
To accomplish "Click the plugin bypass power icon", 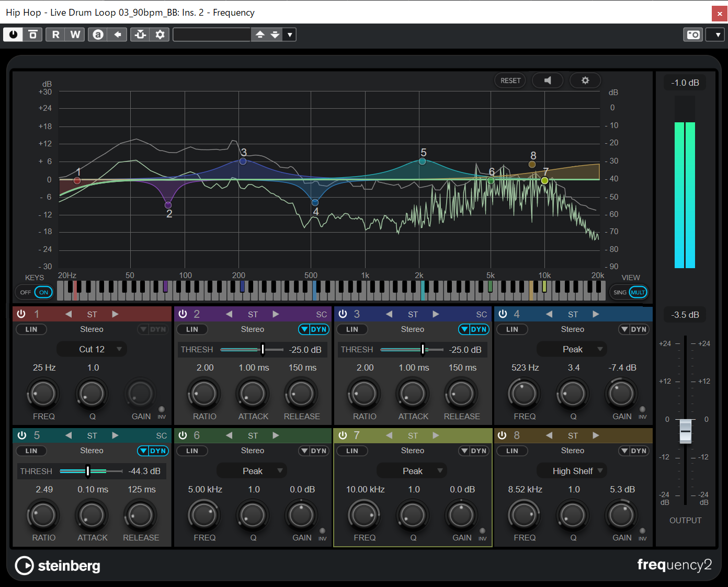I will click(13, 34).
